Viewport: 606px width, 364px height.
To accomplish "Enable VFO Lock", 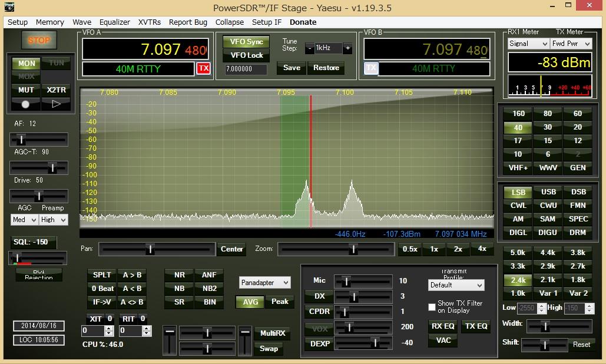I will coord(246,55).
